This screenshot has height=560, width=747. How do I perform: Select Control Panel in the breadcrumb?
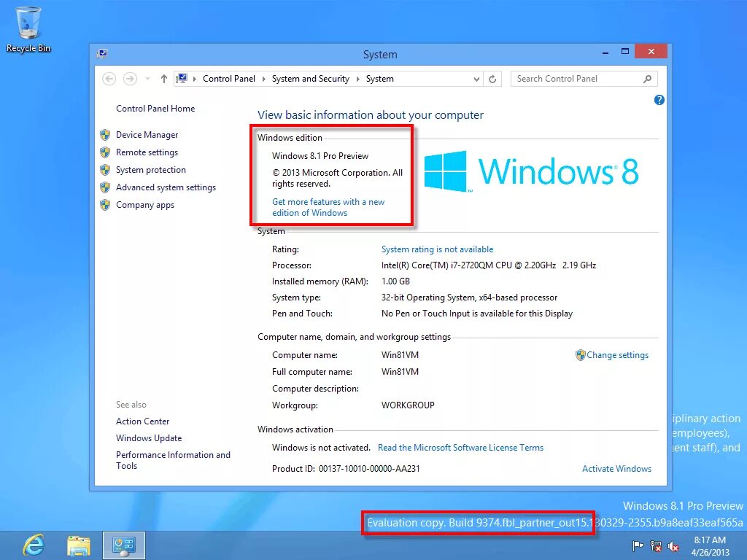228,79
